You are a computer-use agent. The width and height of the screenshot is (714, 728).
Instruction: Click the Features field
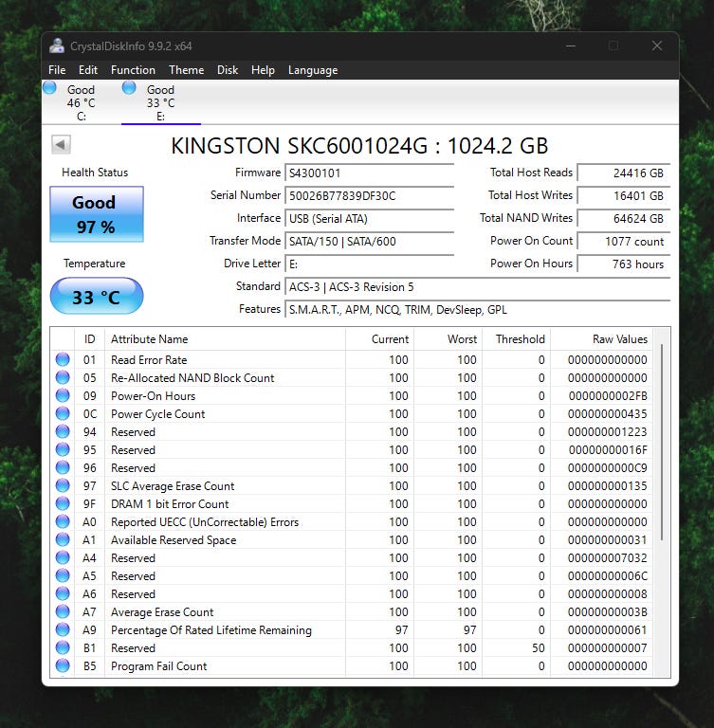pos(478,310)
